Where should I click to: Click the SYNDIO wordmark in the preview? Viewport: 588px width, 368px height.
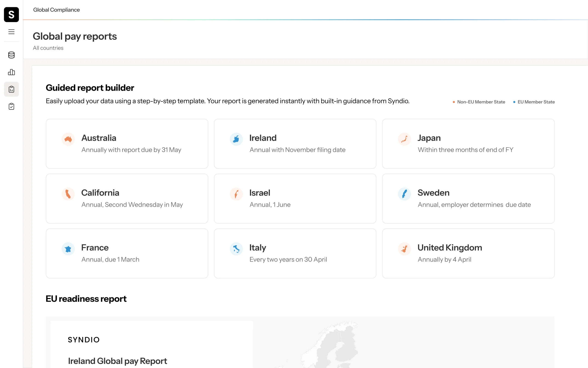(84, 340)
